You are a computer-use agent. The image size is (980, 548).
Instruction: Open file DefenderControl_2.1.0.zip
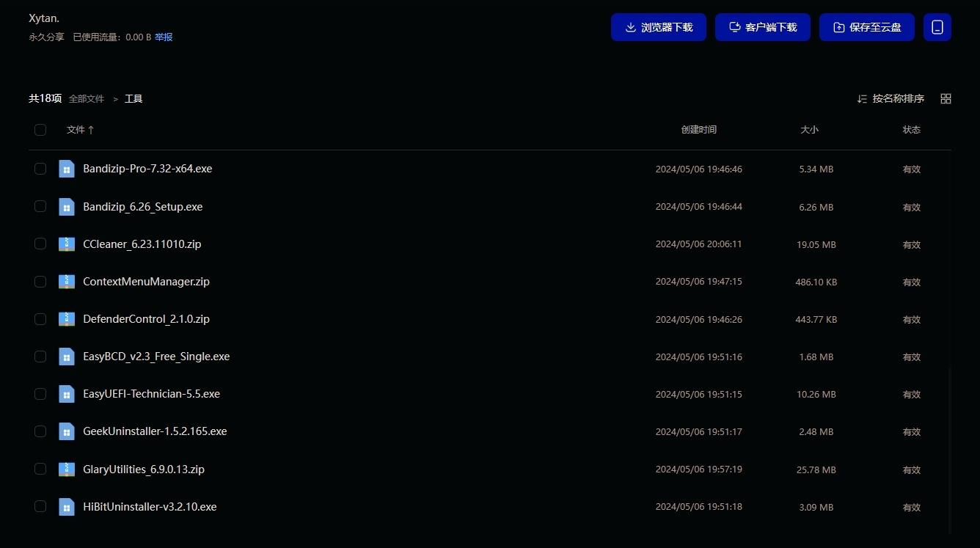(147, 319)
